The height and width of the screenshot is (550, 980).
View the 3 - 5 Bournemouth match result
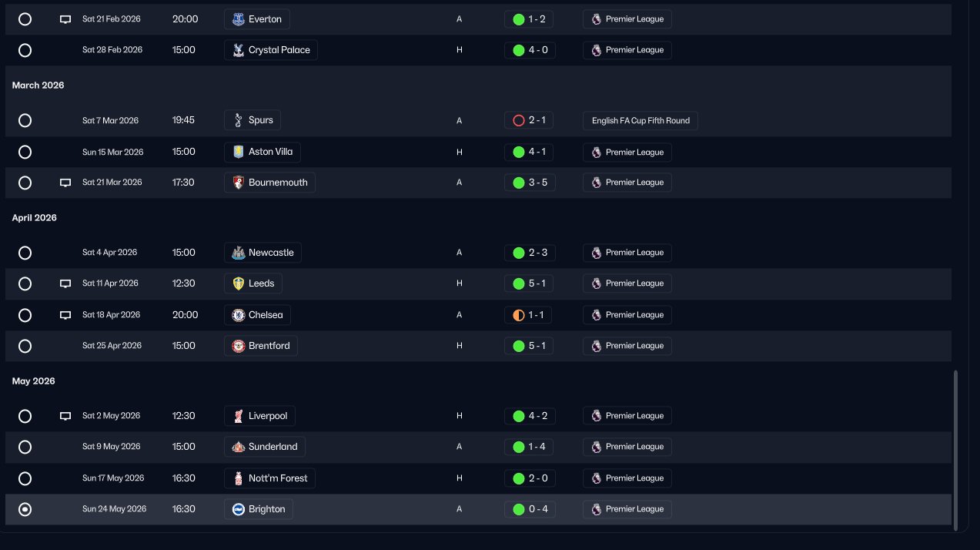click(530, 183)
